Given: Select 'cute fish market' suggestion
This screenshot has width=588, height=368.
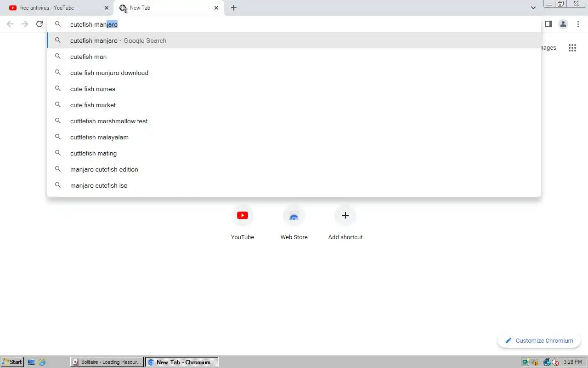Looking at the screenshot, I should pos(294,105).
